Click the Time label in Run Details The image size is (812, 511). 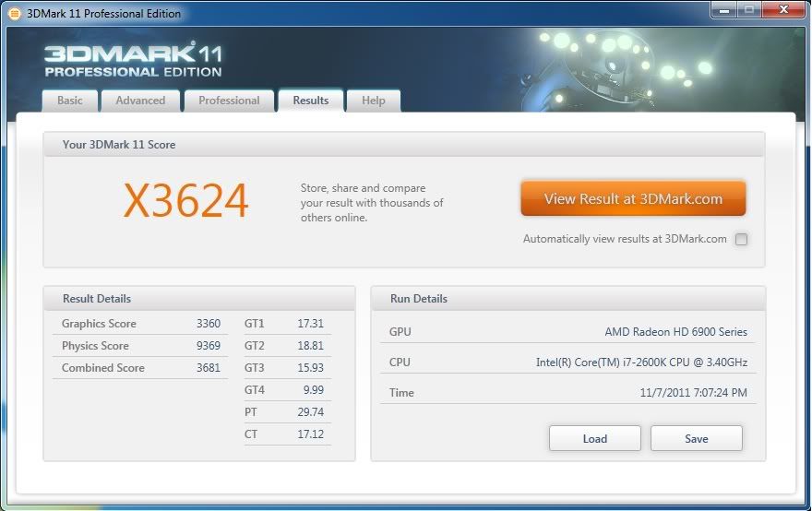tap(401, 393)
